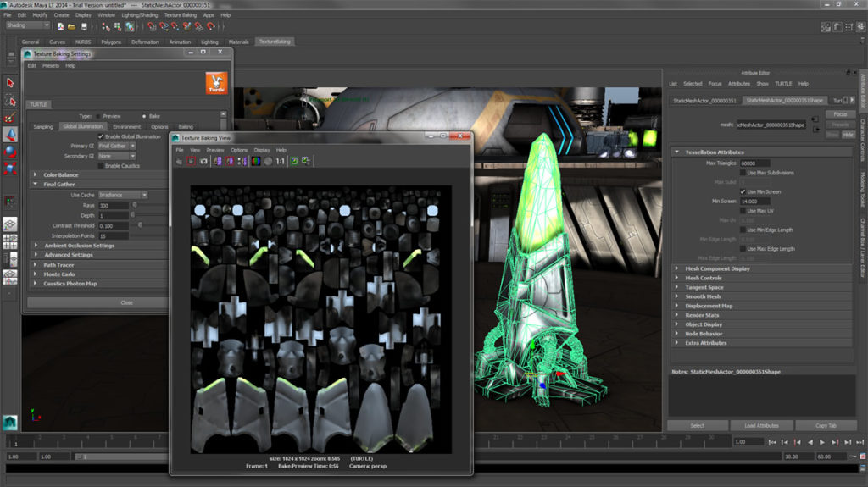Screen dimensions: 868x487
Task: Toggle Enable Global Illumination checkbox
Action: pos(101,136)
